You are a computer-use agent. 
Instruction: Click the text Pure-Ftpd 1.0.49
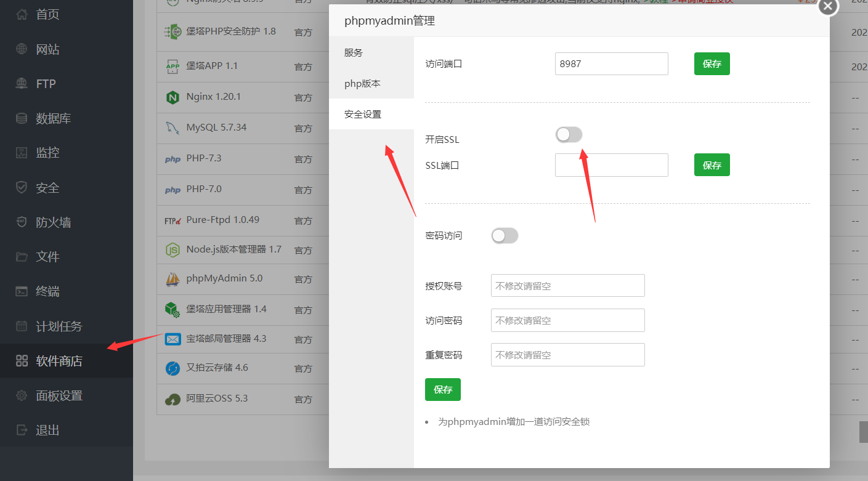(x=223, y=219)
